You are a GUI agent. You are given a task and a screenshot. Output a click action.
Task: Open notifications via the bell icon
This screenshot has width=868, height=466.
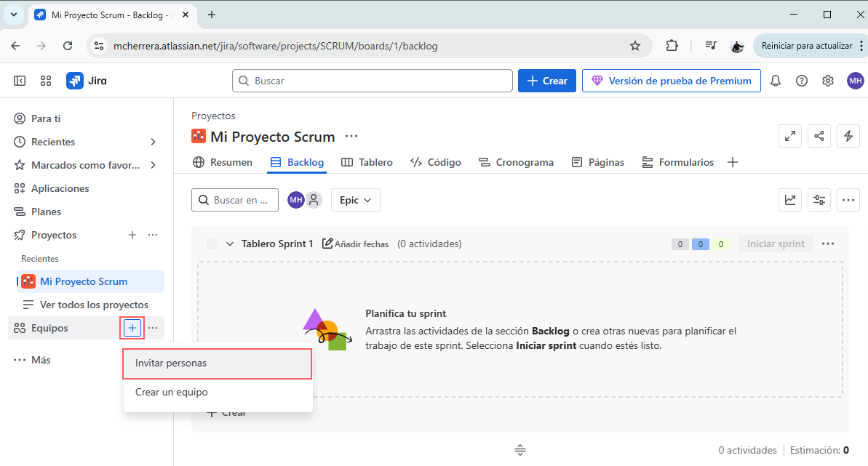775,81
